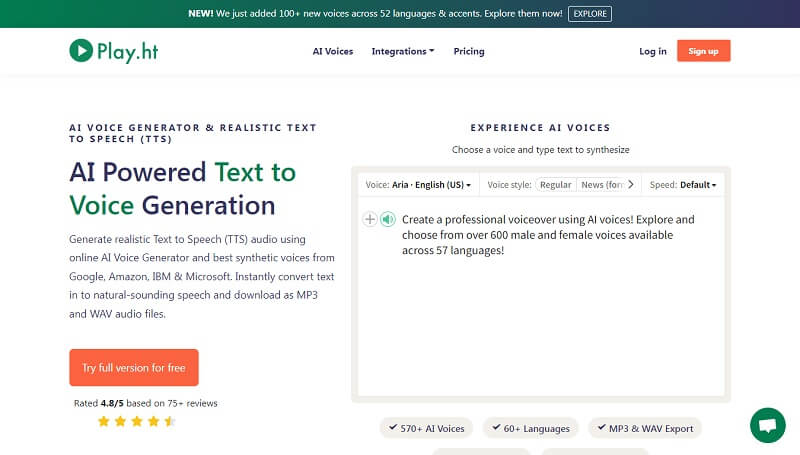The image size is (800, 455).
Task: Select the Regular voice style
Action: pos(555,185)
